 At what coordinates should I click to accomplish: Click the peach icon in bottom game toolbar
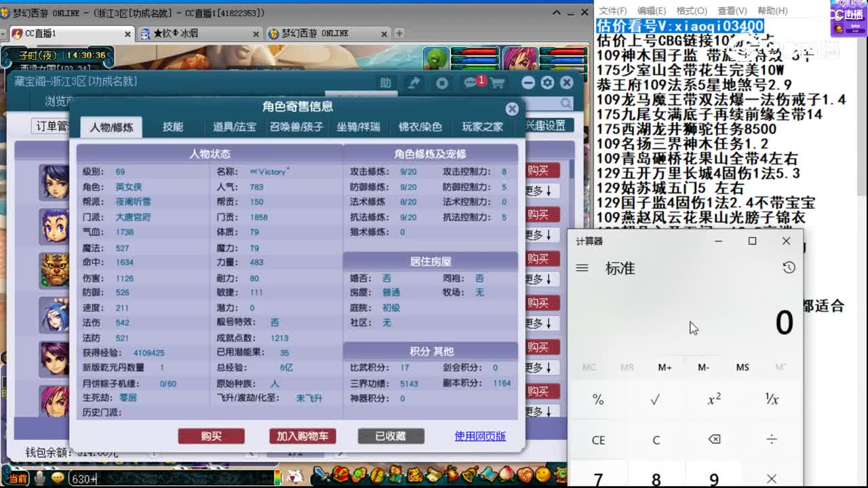tap(506, 474)
